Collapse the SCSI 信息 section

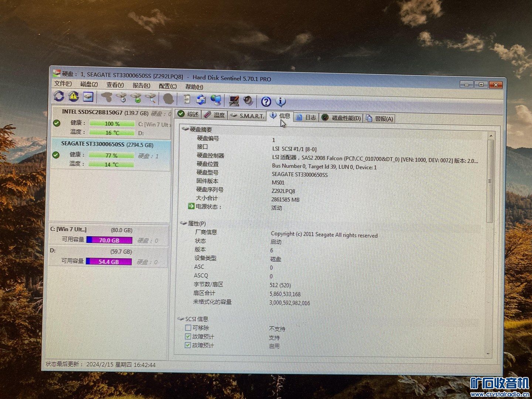pos(181,318)
